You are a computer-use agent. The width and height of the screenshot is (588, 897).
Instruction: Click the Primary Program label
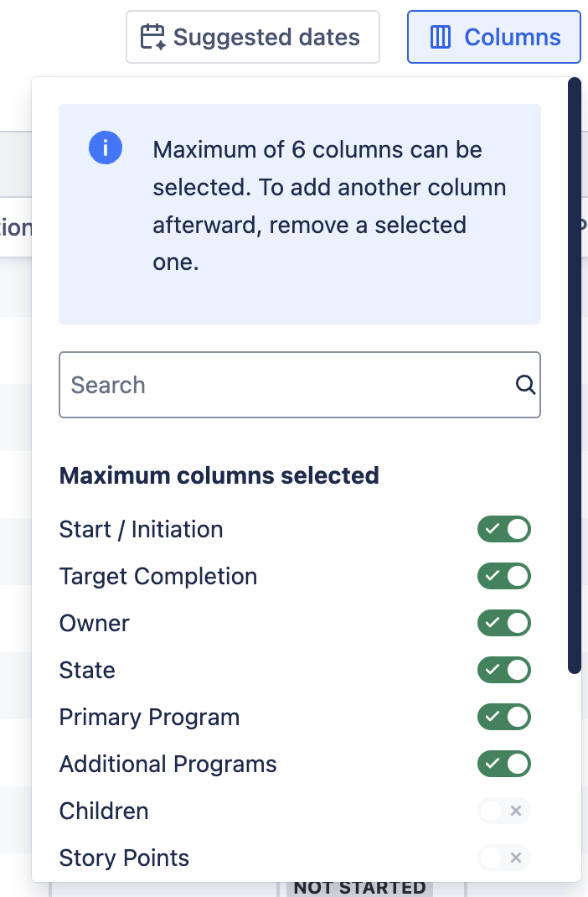click(x=149, y=718)
